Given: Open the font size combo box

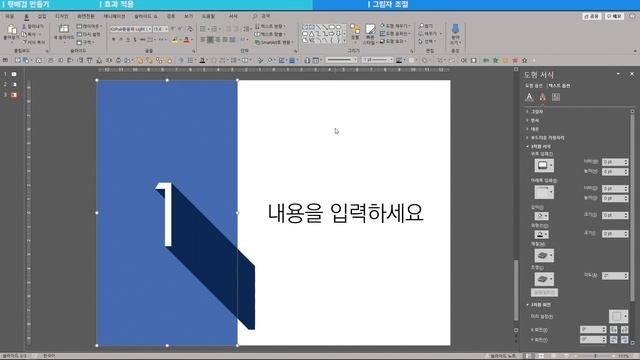Looking at the screenshot, I should coord(160,29).
